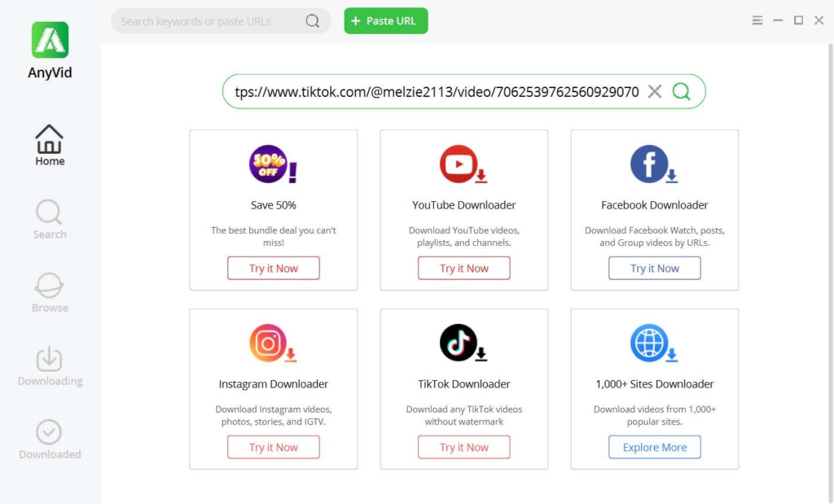Viewport: 834px width, 504px height.
Task: Select the TikTok Downloader icon
Action: [x=463, y=343]
